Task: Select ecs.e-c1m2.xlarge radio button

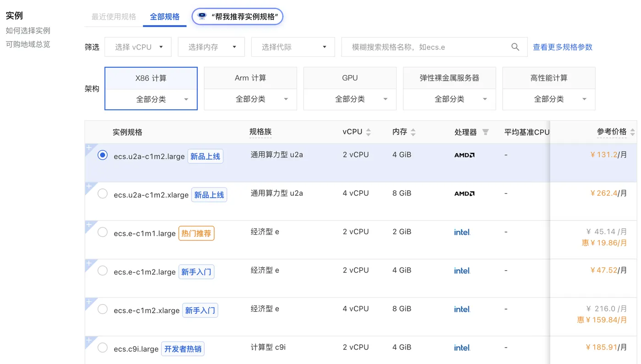Action: 103,309
